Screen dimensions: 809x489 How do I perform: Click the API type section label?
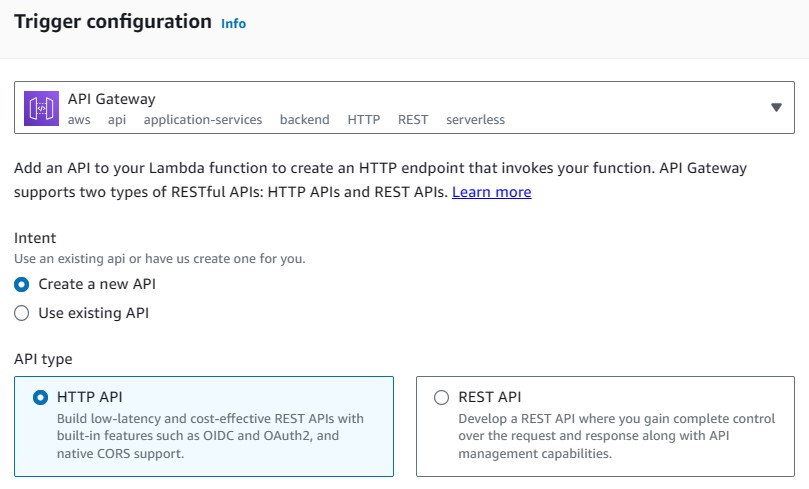click(x=43, y=358)
